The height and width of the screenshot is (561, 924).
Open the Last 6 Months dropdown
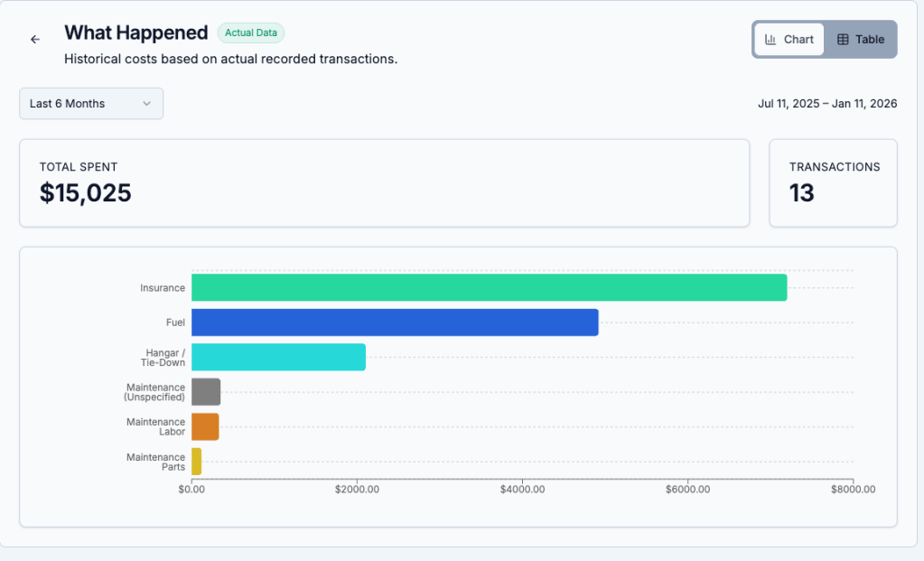tap(90, 104)
